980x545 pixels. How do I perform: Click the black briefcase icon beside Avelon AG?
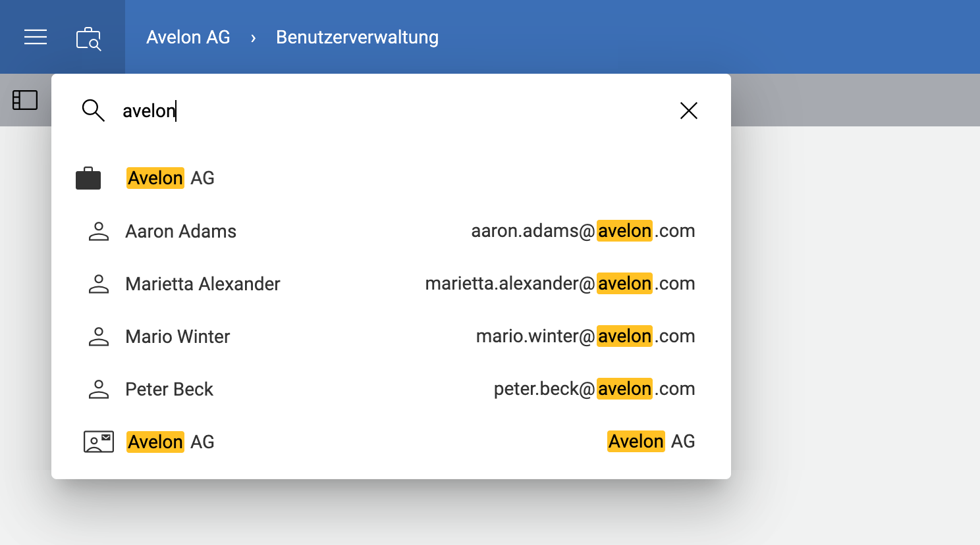click(x=88, y=178)
